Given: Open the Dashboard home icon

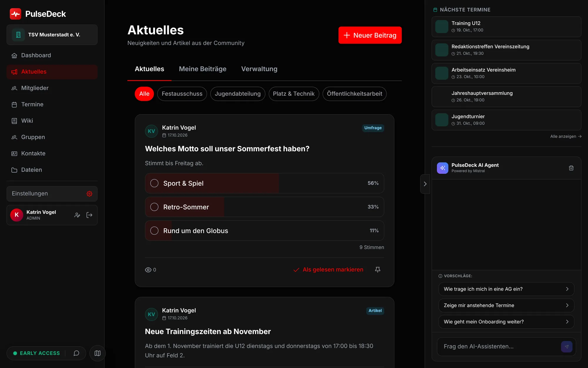Looking at the screenshot, I should pyautogui.click(x=14, y=55).
